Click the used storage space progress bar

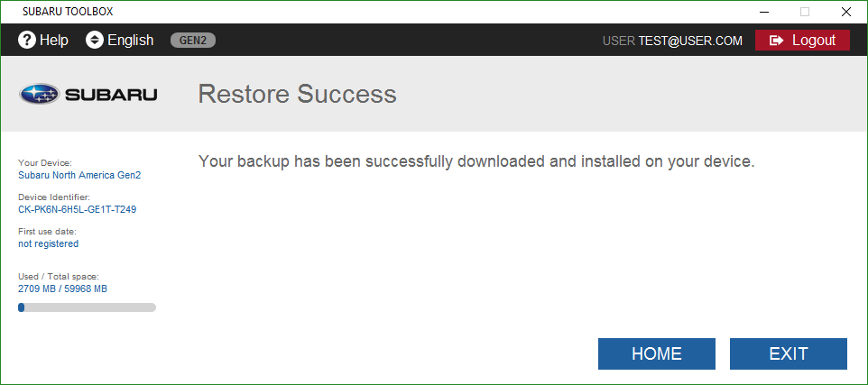point(87,307)
